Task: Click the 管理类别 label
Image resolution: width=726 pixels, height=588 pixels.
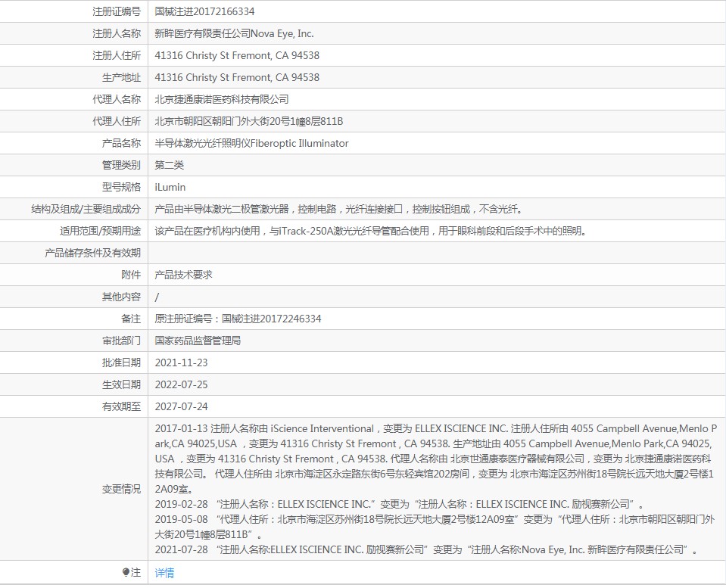Action: point(121,165)
